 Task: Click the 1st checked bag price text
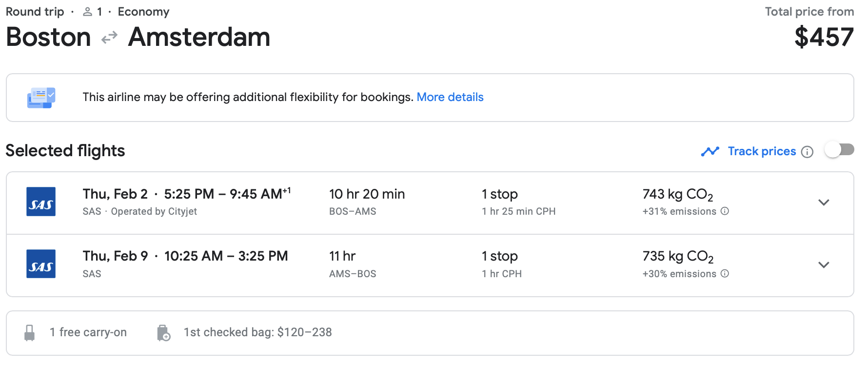(257, 332)
